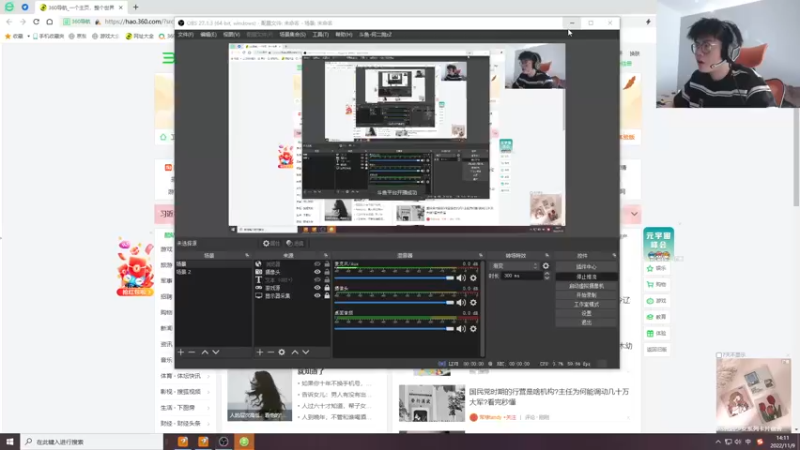Open the OBS 文件(F) menu
Image resolution: width=800 pixels, height=450 pixels.
(186, 35)
